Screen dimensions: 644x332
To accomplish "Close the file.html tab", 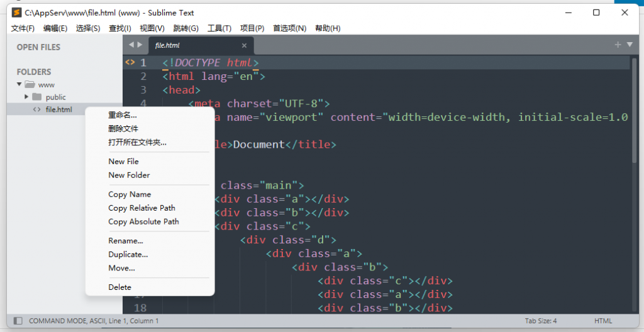I will 244,46.
